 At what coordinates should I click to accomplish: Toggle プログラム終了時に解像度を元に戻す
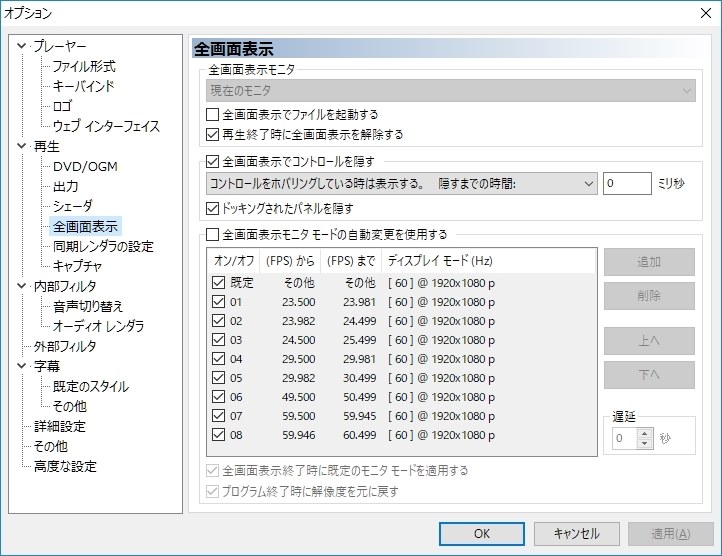point(212,492)
